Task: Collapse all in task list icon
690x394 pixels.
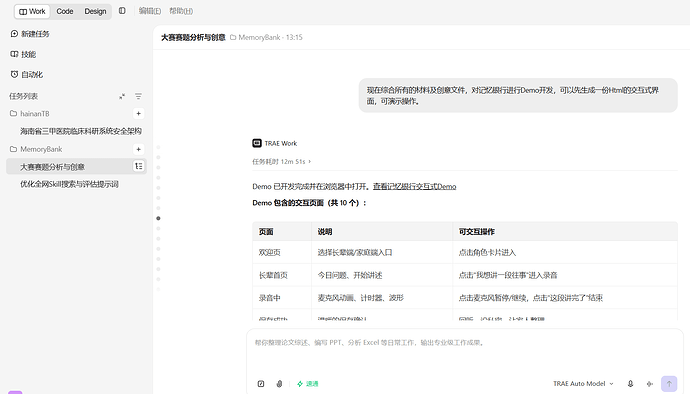Action: click(122, 96)
